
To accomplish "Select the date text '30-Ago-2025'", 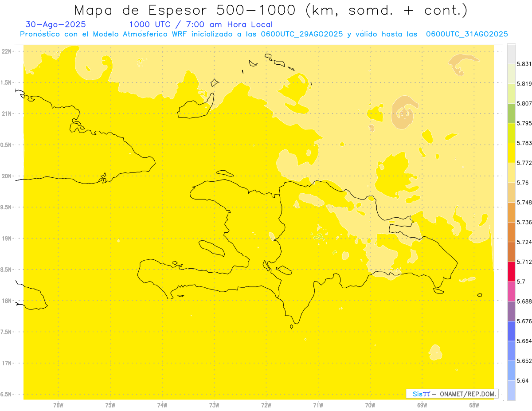I will click(56, 24).
